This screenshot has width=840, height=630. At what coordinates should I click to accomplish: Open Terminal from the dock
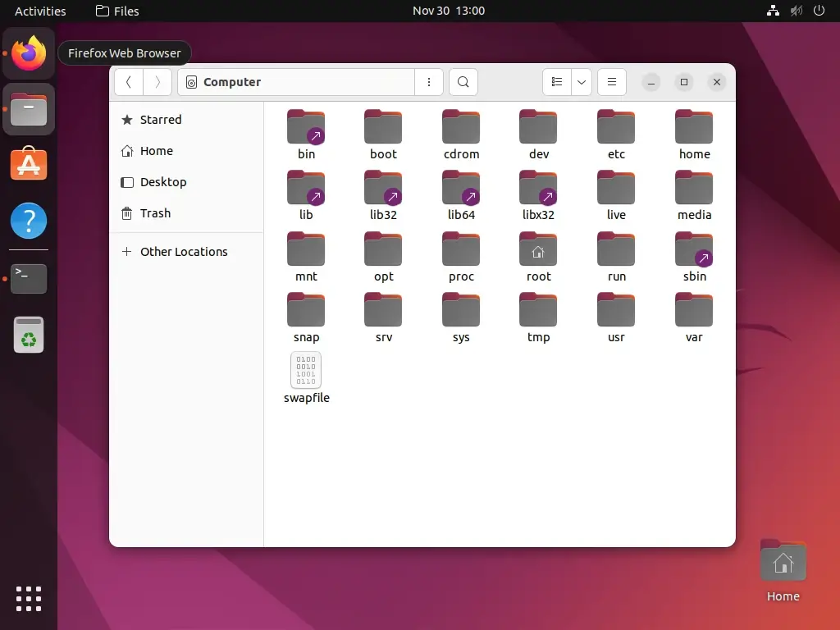pos(29,279)
